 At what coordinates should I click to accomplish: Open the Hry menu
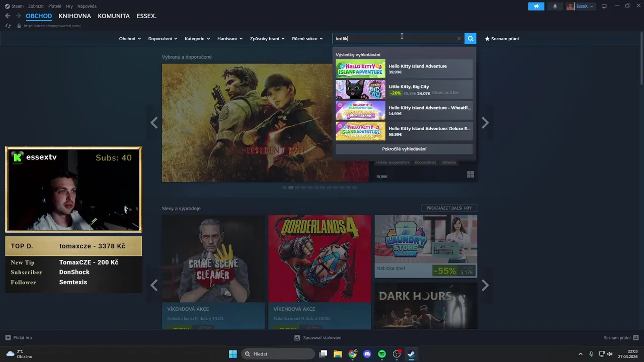tap(69, 6)
